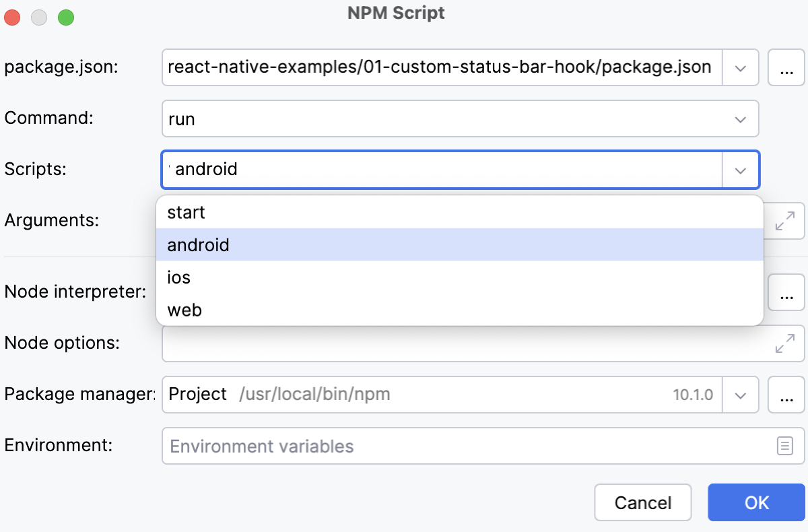Click the chevron on the Scripts combo box
808x532 pixels.
(741, 170)
